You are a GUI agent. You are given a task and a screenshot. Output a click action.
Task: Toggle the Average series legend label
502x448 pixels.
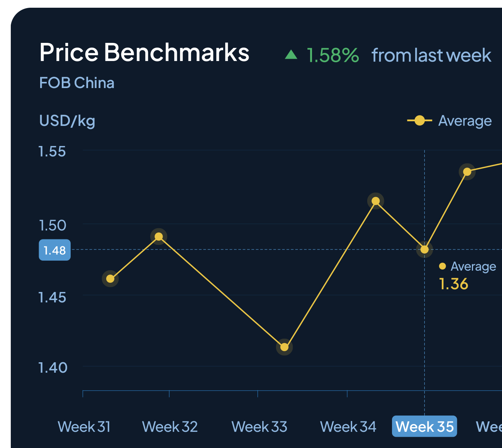465,121
